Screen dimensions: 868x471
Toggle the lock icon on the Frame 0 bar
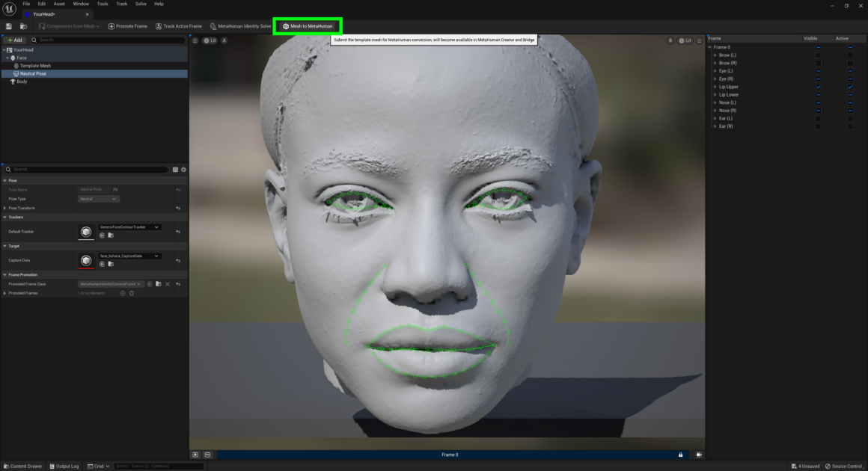(x=680, y=455)
